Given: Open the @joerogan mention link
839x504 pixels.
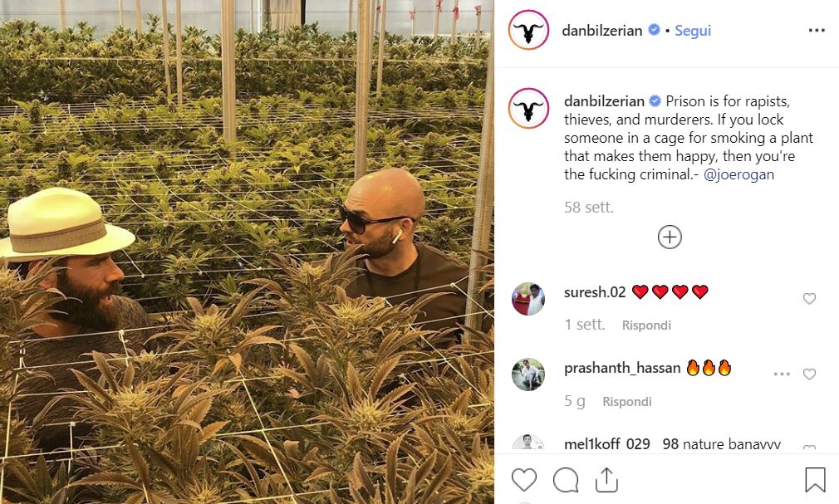Looking at the screenshot, I should tap(738, 174).
